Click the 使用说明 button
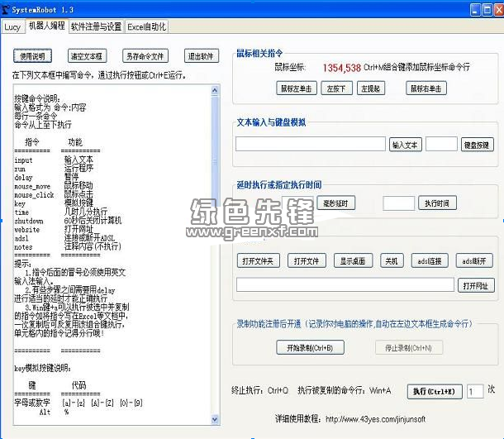Screen dimensions: 504x439 click(33, 56)
